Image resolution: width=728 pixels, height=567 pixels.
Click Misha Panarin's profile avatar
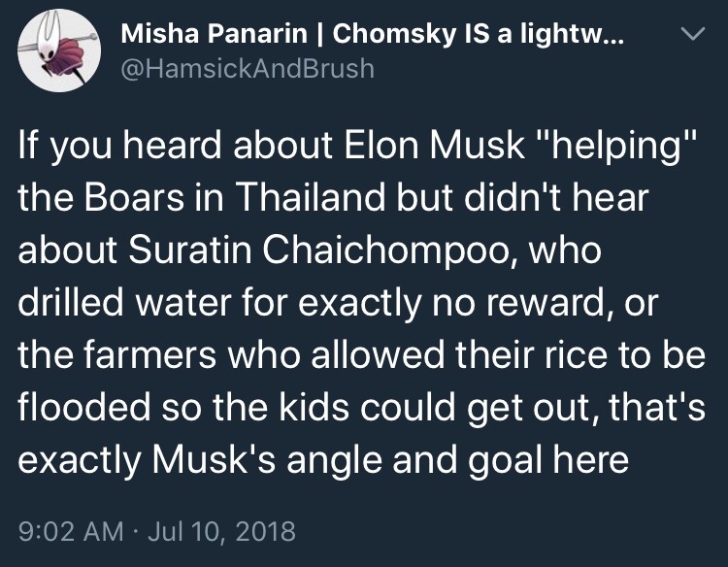(61, 52)
